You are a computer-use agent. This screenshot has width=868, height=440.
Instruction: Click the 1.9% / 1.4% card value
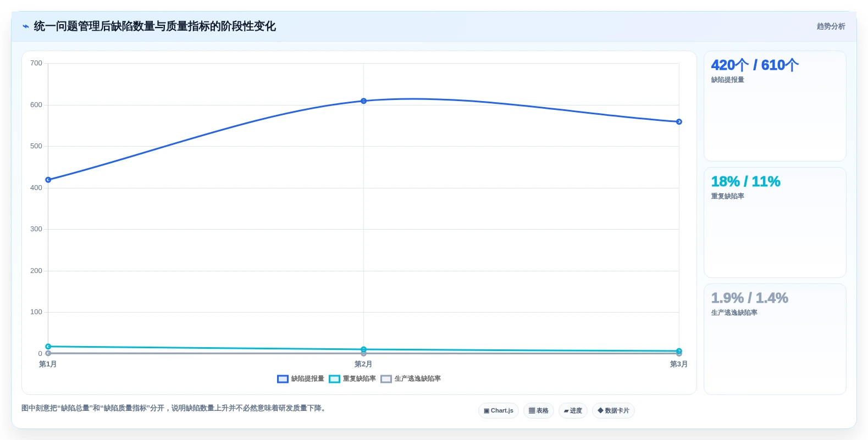[x=749, y=298]
